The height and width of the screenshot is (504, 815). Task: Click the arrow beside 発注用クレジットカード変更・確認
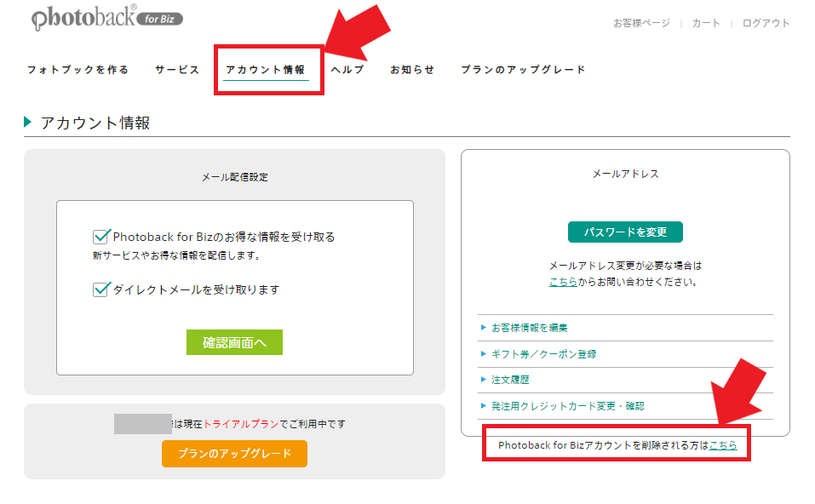pos(484,405)
